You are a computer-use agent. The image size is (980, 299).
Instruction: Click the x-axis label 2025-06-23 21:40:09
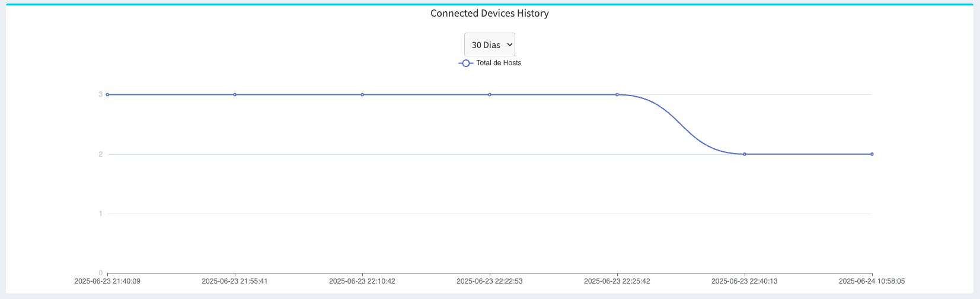tap(107, 281)
